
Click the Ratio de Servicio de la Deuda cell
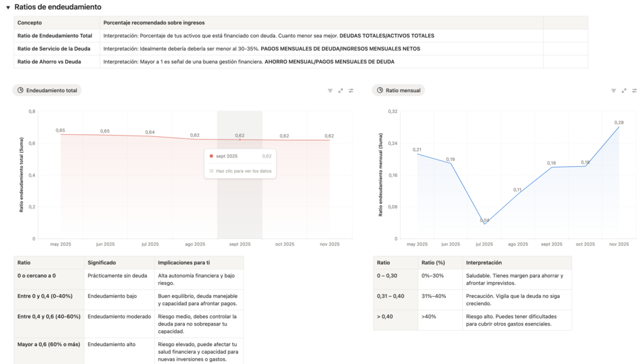pos(54,49)
